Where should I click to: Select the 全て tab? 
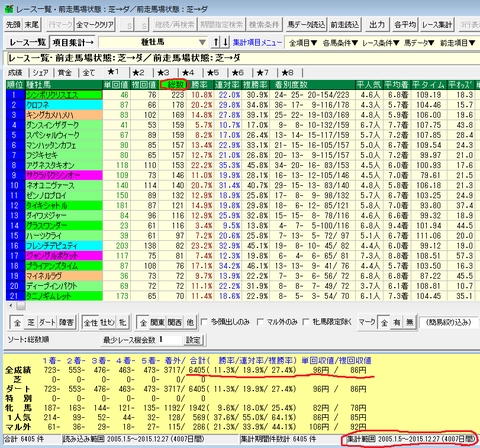pyautogui.click(x=89, y=73)
